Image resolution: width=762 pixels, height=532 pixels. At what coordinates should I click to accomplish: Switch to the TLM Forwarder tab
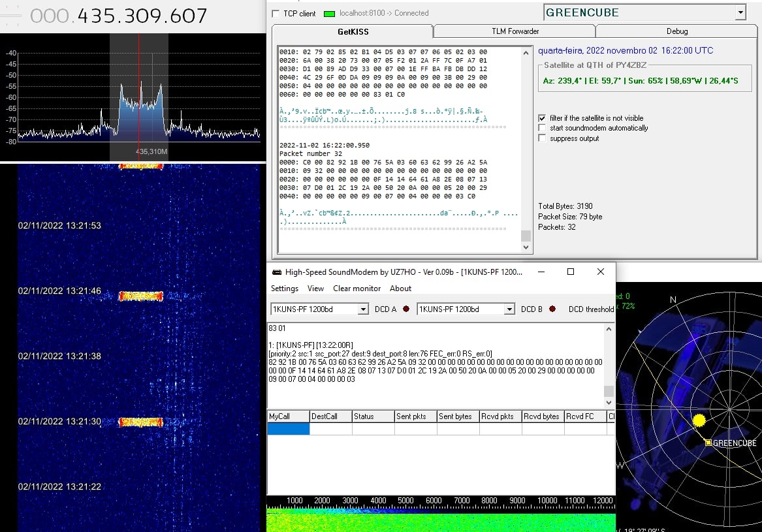tap(515, 31)
